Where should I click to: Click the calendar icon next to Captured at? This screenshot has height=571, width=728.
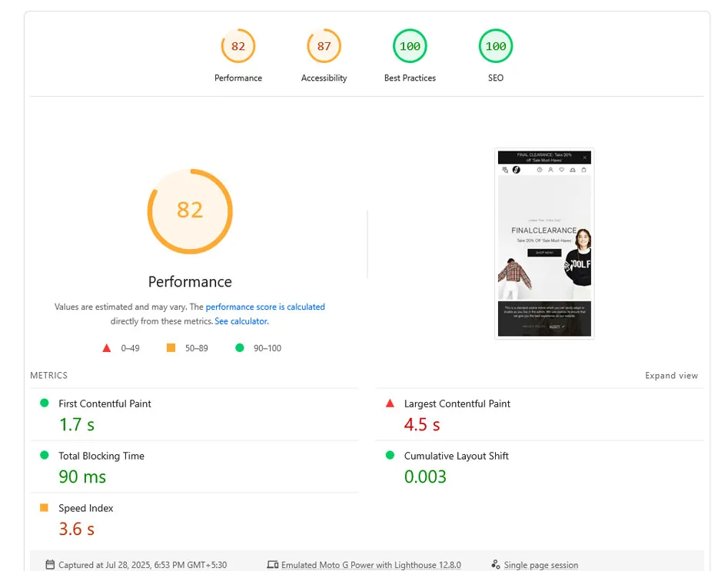pyautogui.click(x=50, y=565)
